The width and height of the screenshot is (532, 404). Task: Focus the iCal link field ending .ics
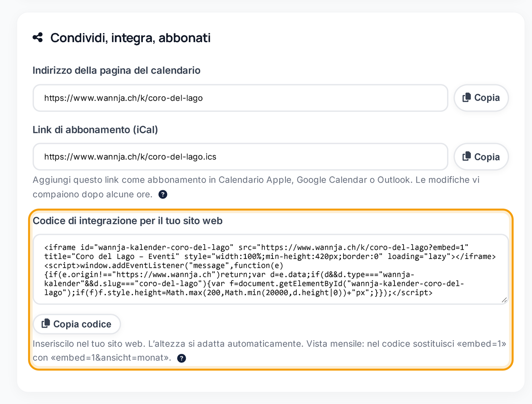[x=241, y=157]
